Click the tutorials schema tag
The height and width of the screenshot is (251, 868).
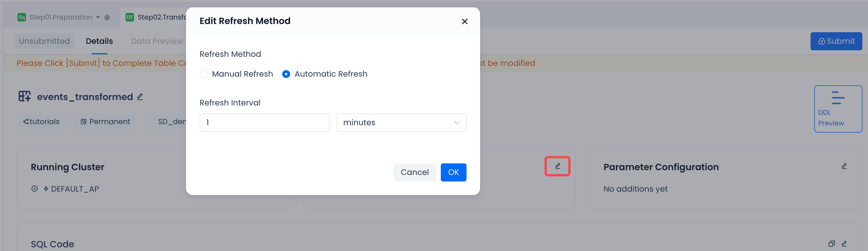point(41,122)
